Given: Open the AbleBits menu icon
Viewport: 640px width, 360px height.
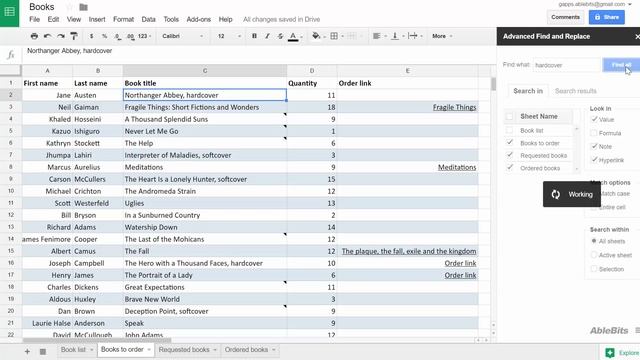Looking at the screenshot, I should pos(637,330).
